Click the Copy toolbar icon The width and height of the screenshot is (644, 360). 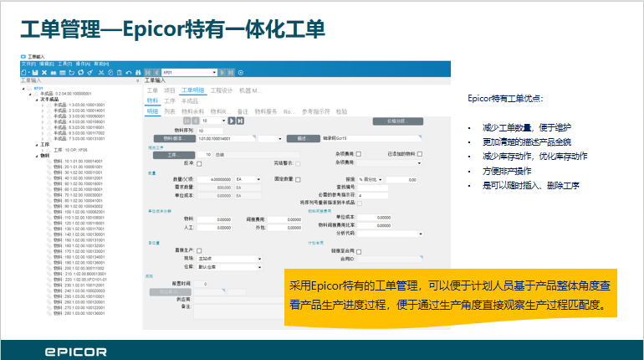click(110, 72)
